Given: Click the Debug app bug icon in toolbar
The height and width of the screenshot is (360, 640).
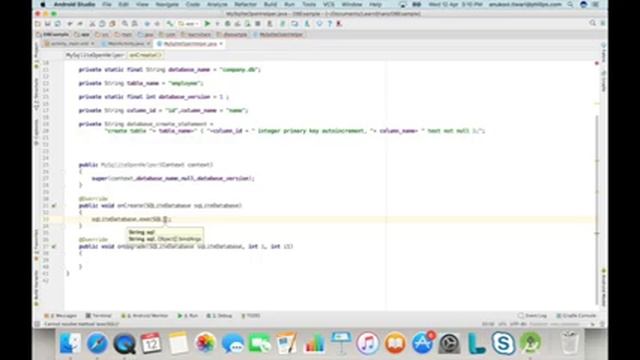Looking at the screenshot, I should 228,24.
